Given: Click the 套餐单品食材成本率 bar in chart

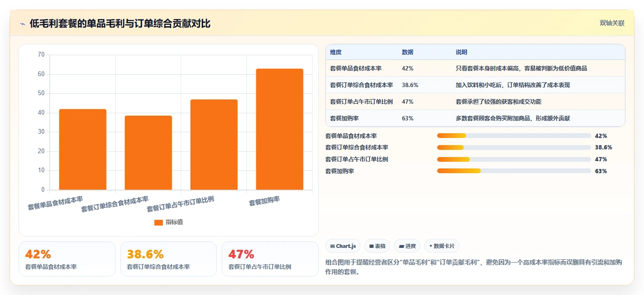Looking at the screenshot, I should (83, 149).
